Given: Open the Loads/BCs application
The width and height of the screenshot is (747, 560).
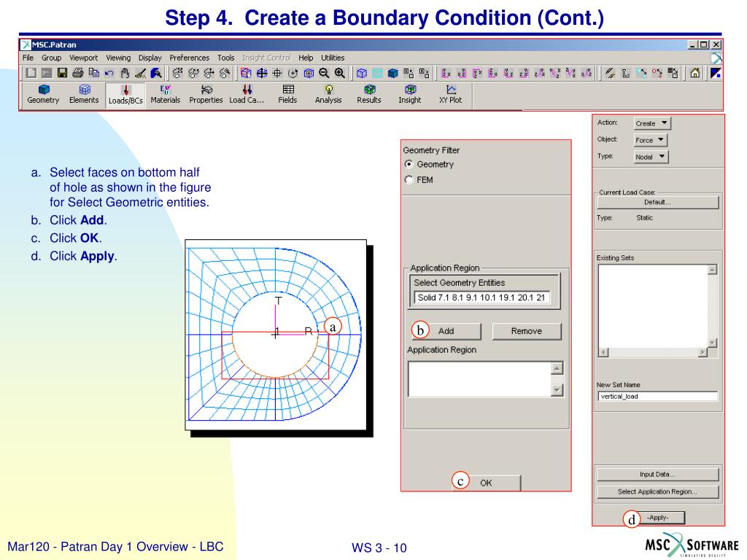Looking at the screenshot, I should pyautogui.click(x=125, y=95).
